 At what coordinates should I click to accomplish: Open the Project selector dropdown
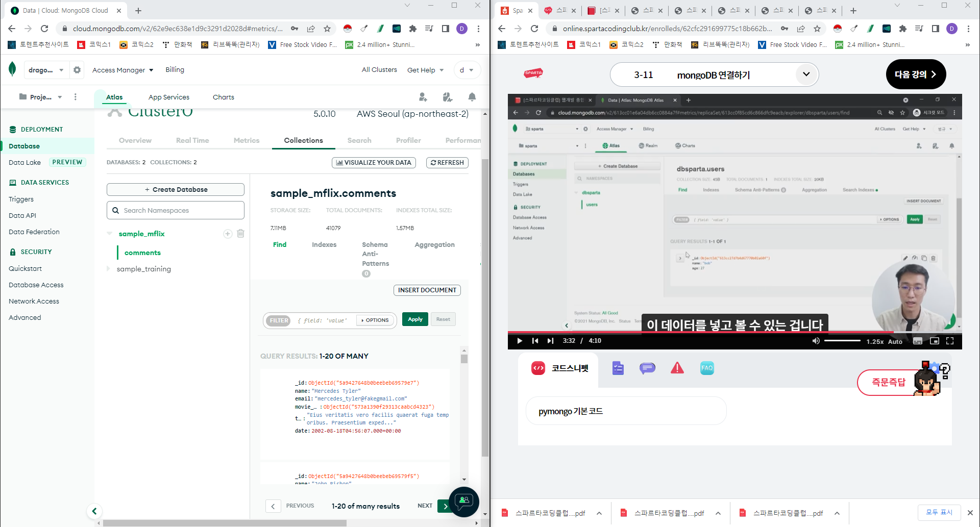tap(40, 97)
